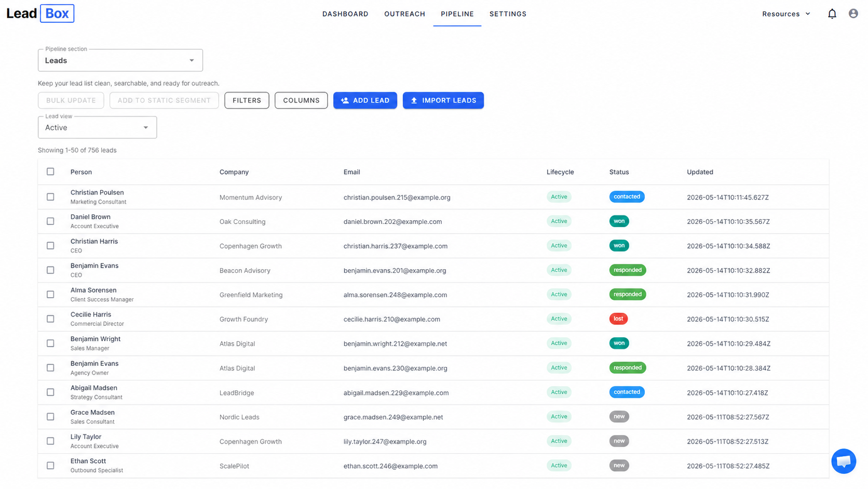Tick the Abigail Madsen row checkbox
The height and width of the screenshot is (489, 868).
(50, 392)
